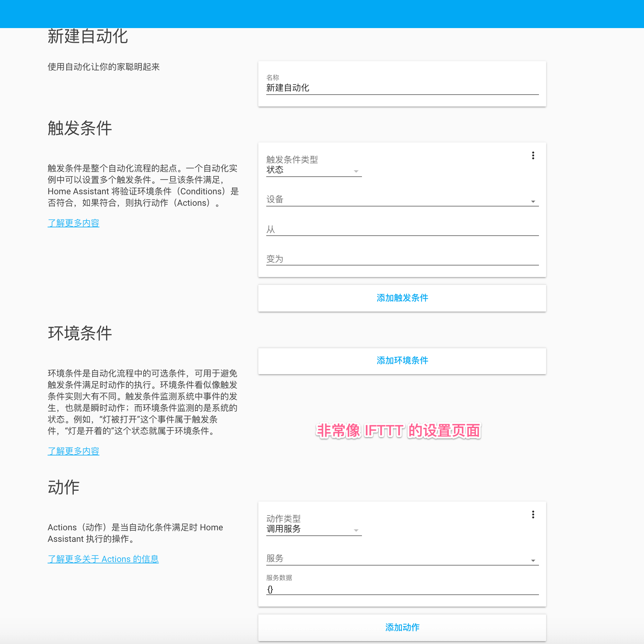The height and width of the screenshot is (644, 644).
Task: Click the 环境条件 section heading
Action: coord(80,334)
